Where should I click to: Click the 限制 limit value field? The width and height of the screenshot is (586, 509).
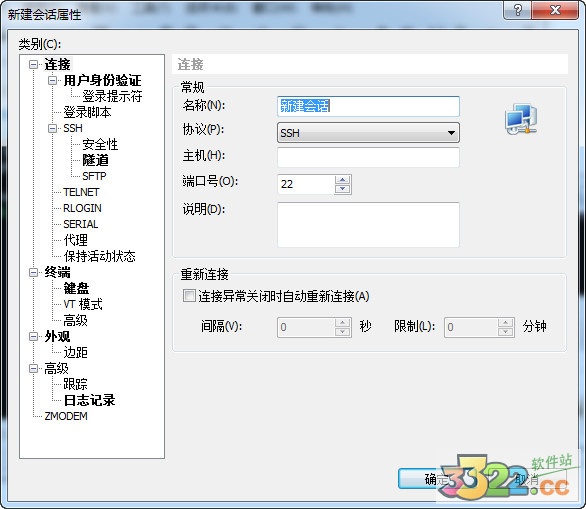tap(471, 327)
